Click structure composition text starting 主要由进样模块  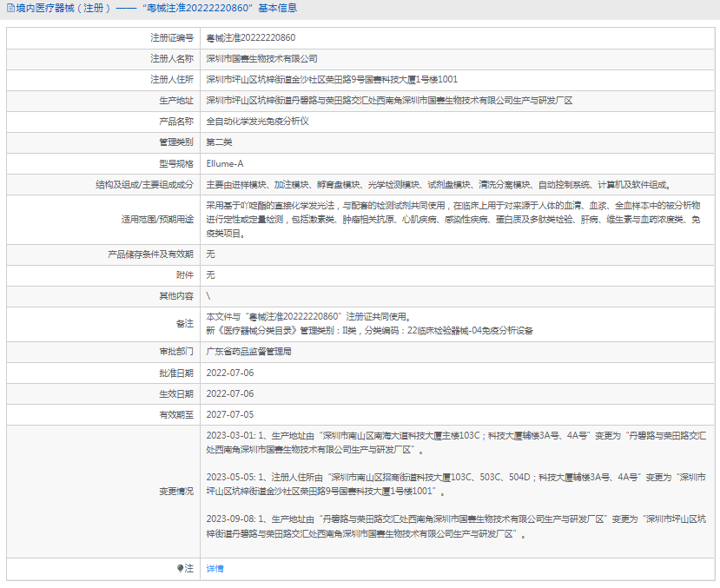coord(439,184)
